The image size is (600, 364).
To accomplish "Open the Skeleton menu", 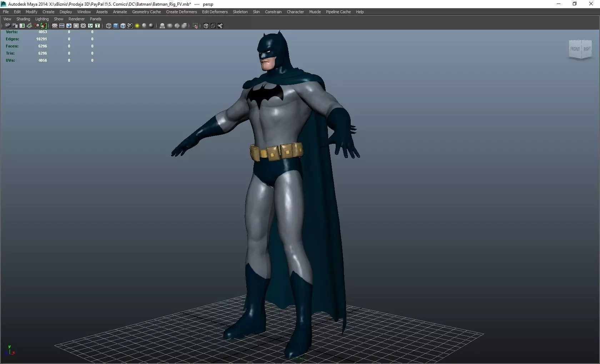I will [x=240, y=12].
